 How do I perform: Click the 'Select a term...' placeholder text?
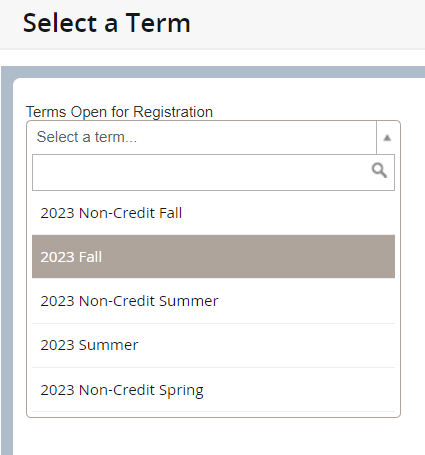(87, 137)
